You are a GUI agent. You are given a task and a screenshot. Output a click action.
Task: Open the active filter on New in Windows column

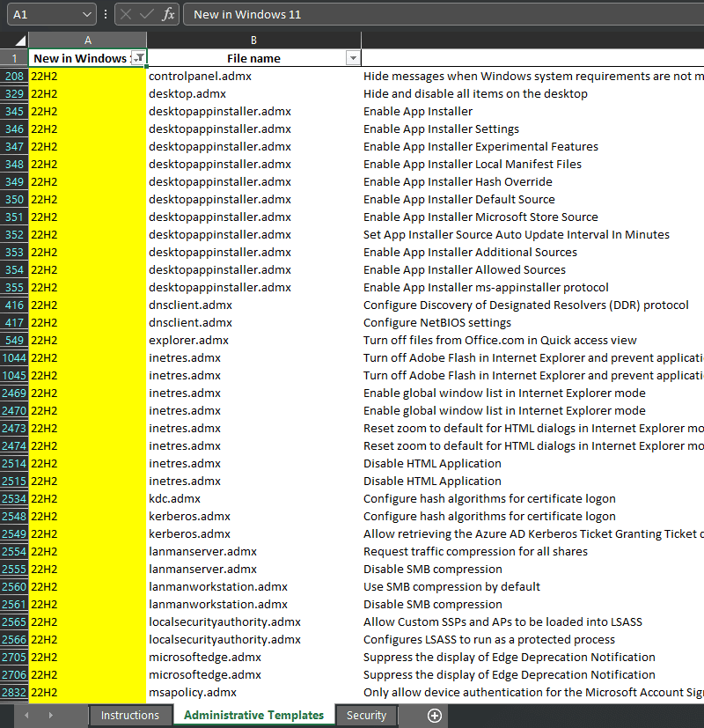click(138, 58)
